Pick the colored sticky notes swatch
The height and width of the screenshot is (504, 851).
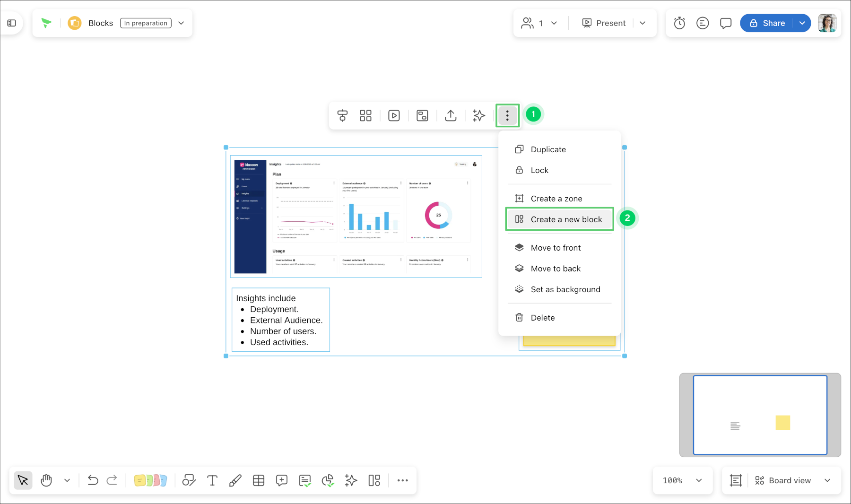pyautogui.click(x=150, y=480)
